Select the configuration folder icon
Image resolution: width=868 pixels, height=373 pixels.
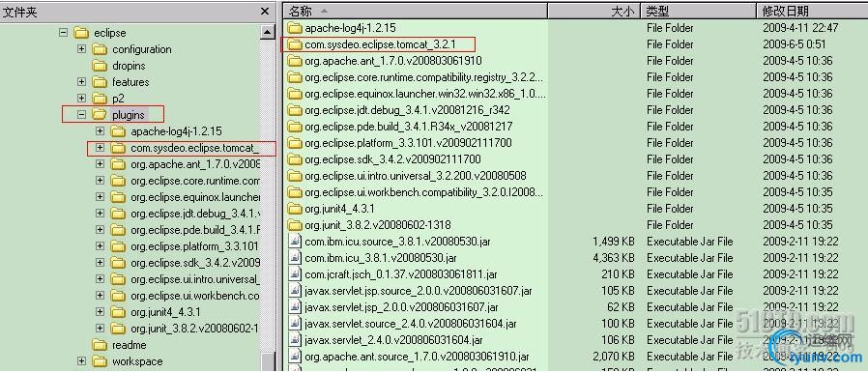coord(100,49)
